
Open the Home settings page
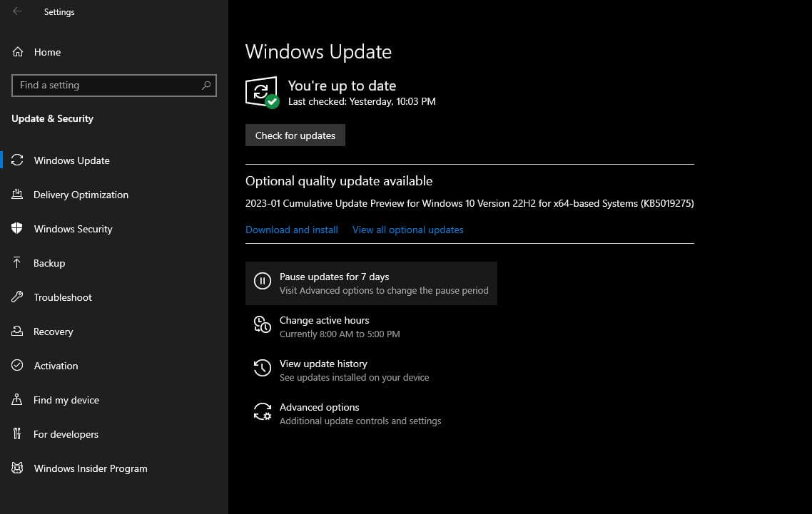tap(47, 52)
